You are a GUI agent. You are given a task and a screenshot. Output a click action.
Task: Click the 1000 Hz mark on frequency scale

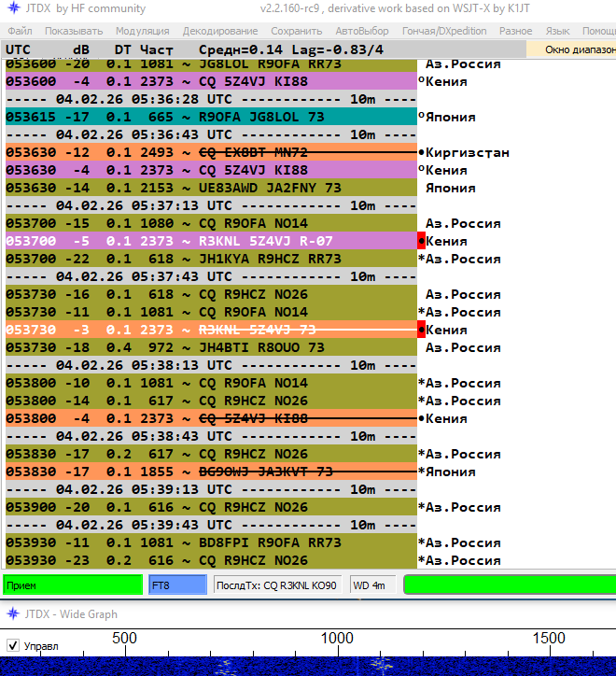pyautogui.click(x=337, y=638)
